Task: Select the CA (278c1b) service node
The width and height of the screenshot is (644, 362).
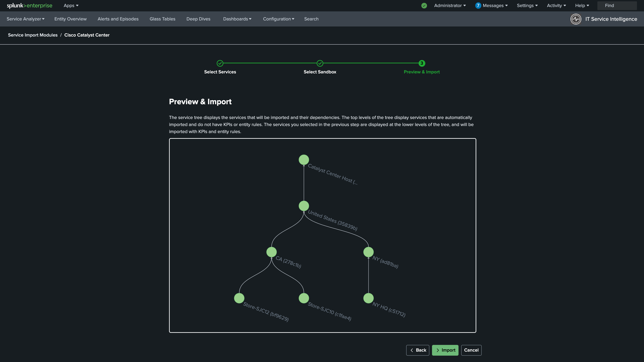Action: click(272, 252)
